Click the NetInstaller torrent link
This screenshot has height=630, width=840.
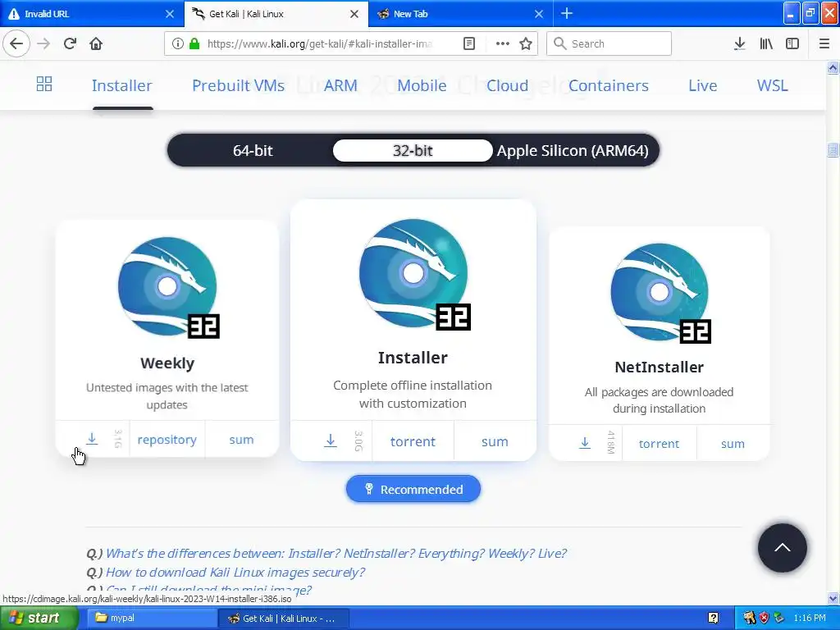(x=659, y=444)
